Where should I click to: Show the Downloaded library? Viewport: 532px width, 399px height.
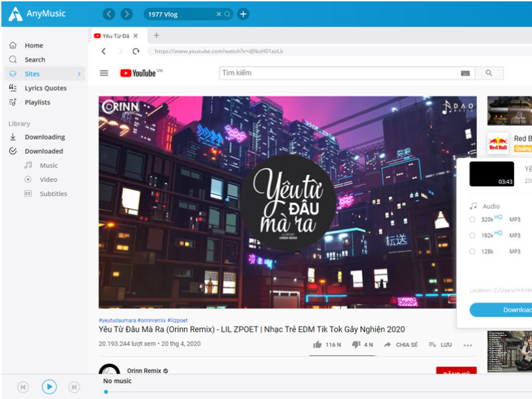pos(45,152)
